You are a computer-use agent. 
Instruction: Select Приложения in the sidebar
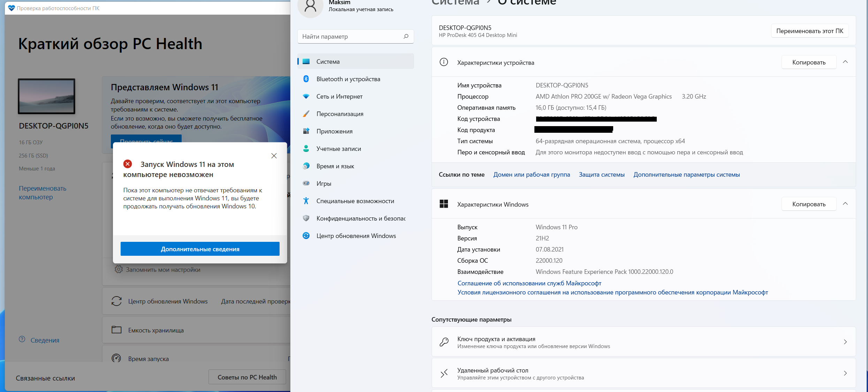pyautogui.click(x=356, y=131)
